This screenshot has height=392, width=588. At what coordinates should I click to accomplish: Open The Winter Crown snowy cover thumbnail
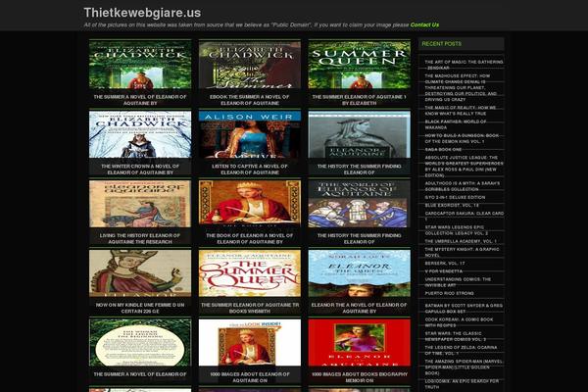(140, 134)
